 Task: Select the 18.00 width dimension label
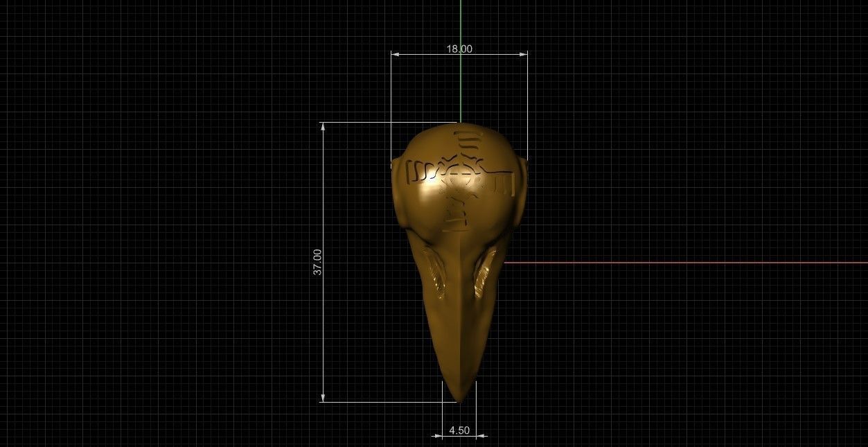point(459,49)
